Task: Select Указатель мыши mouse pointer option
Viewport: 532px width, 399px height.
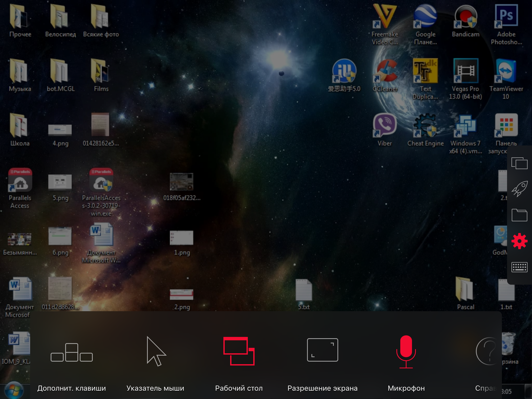Action: (x=156, y=351)
